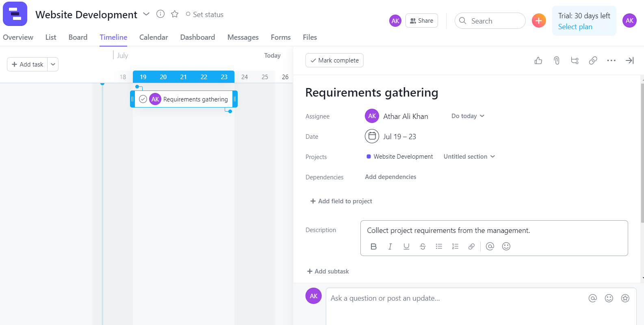Attach a file with paperclip icon
This screenshot has width=644, height=325.
click(557, 60)
